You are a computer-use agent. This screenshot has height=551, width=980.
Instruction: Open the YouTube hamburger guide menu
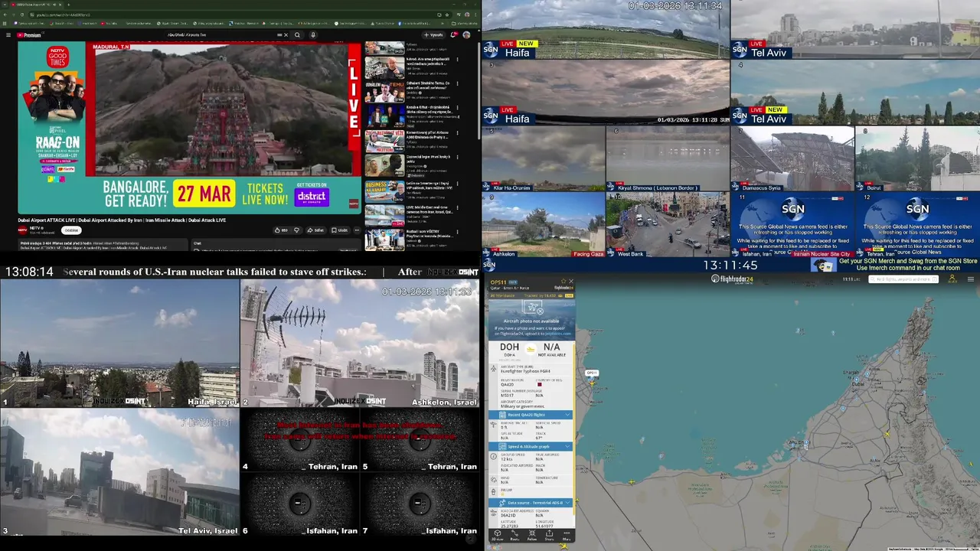(8, 34)
